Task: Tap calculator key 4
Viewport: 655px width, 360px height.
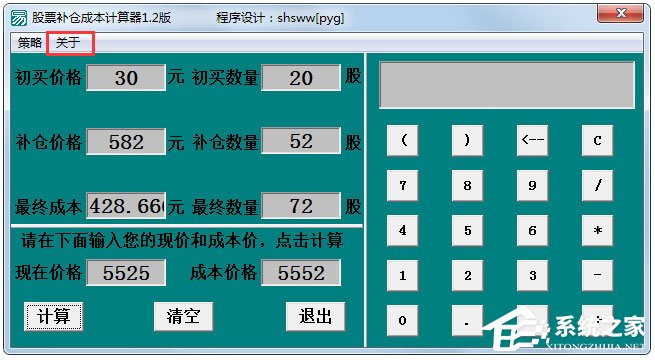Action: coord(403,231)
